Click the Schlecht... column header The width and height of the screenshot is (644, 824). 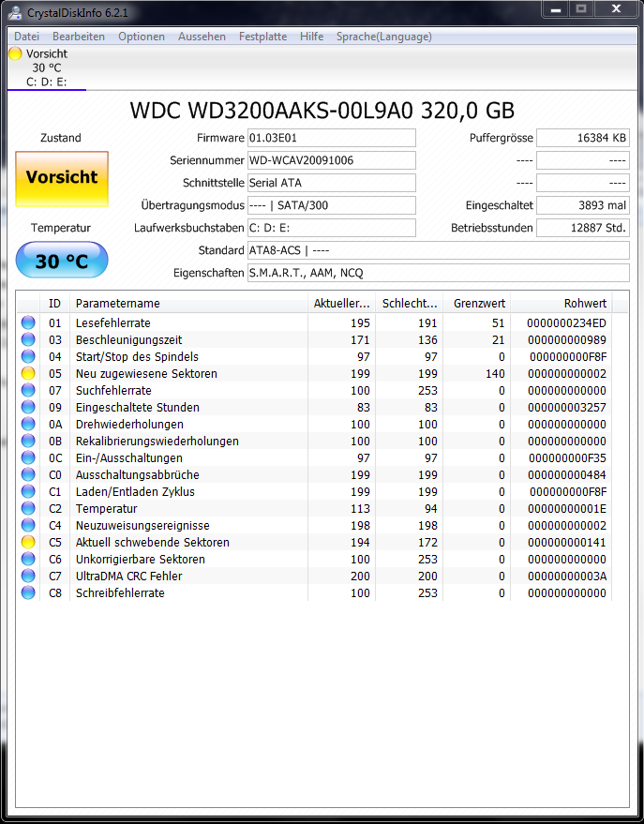410,303
